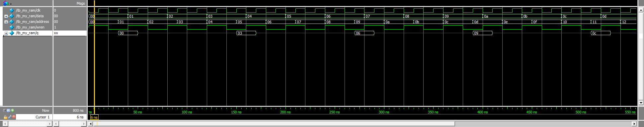Click the scroll left arrow of values pane

coord(56,124)
